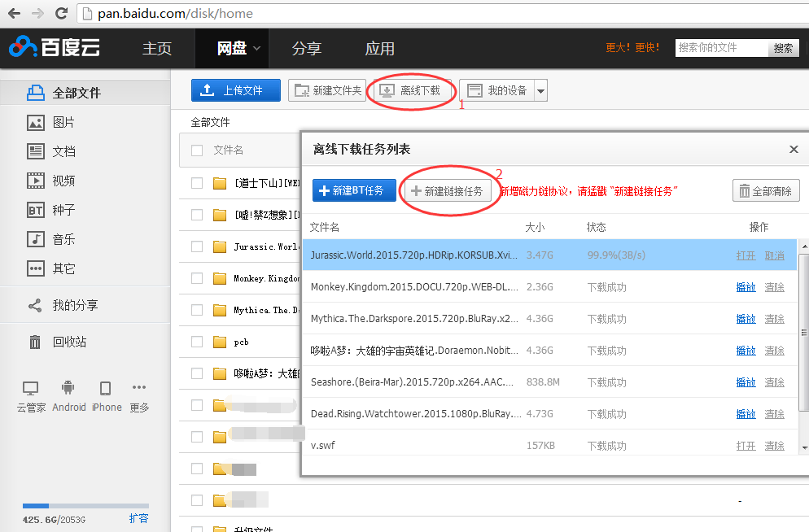This screenshot has width=809, height=532.
Task: Click 播放 for Monkey.Kingdom task
Action: (746, 287)
